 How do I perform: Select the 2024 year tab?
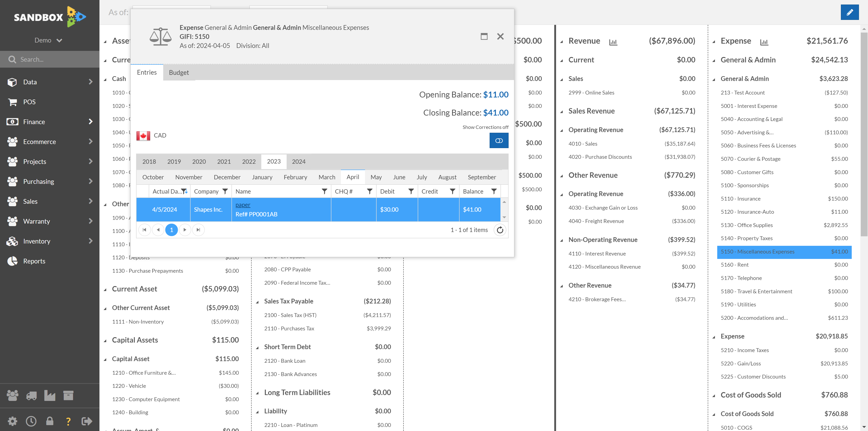click(299, 161)
